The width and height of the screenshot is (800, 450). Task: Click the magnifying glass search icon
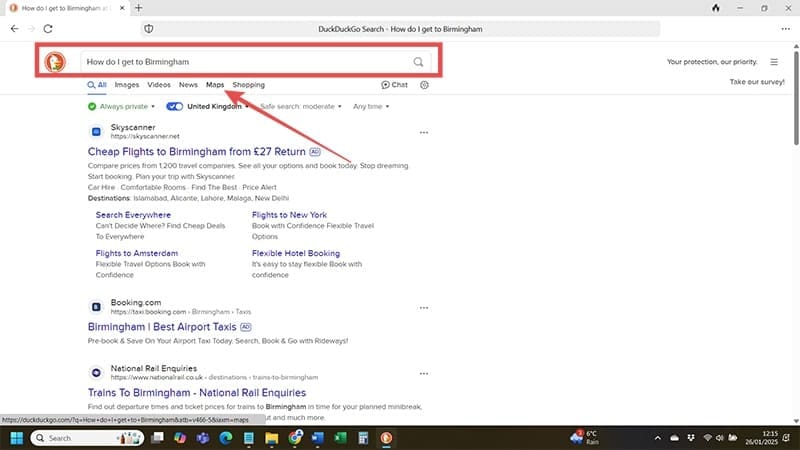pyautogui.click(x=418, y=62)
